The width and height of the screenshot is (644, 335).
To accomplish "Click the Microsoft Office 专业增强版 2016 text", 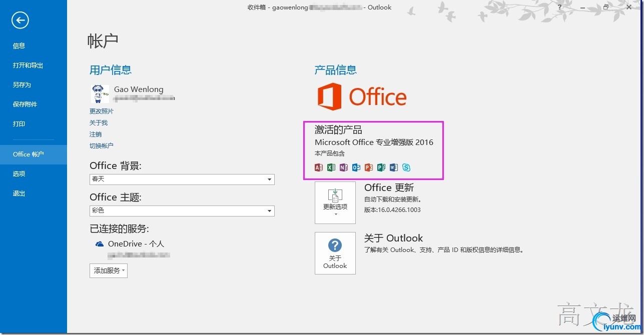I will click(374, 142).
